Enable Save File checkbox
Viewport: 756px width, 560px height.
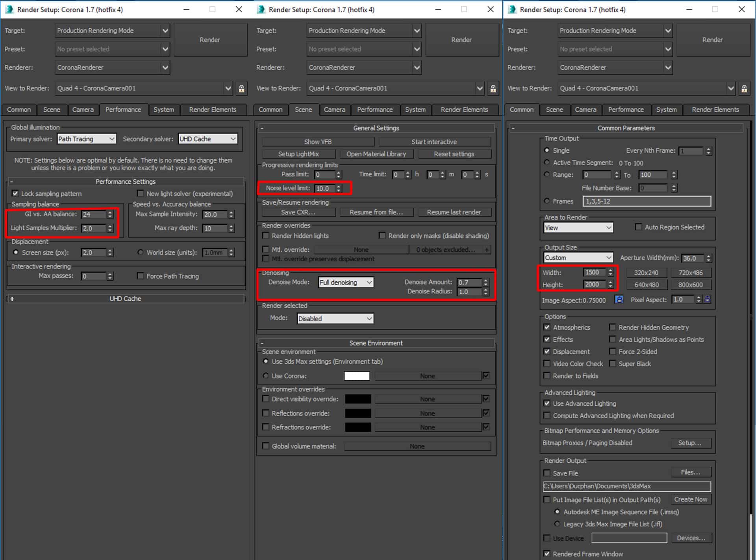coord(547,473)
